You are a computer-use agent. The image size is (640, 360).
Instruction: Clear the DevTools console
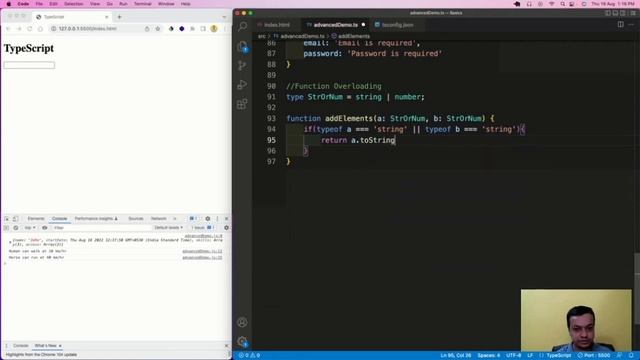click(16, 228)
